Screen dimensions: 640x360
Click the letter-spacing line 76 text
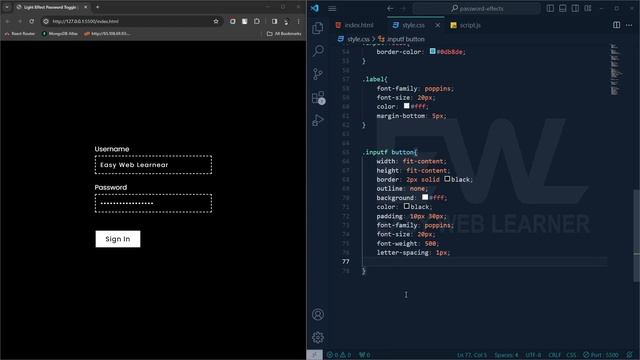pyautogui.click(x=413, y=252)
